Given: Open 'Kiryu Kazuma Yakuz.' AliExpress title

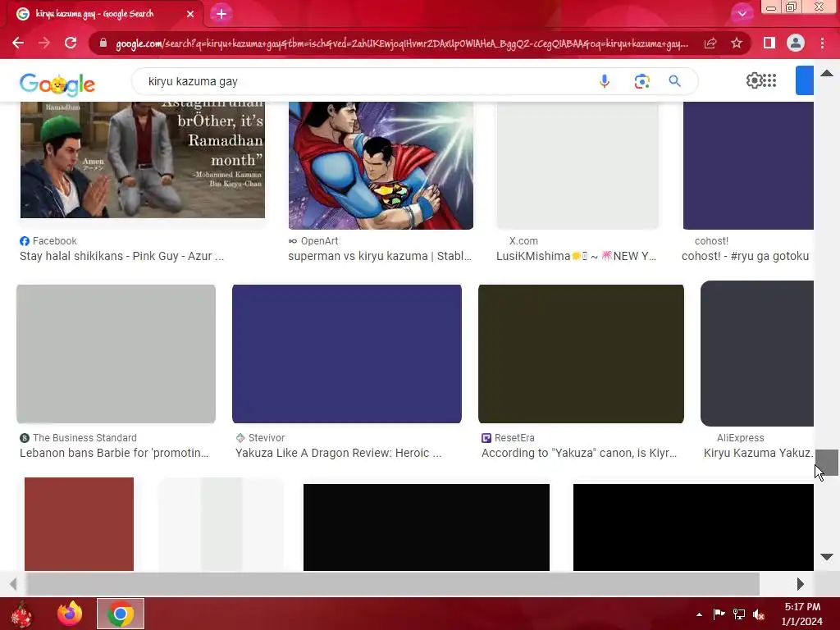Looking at the screenshot, I should [759, 453].
